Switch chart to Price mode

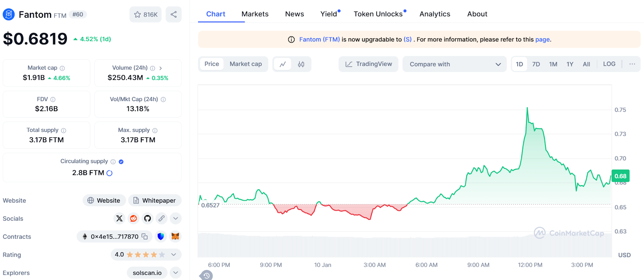[212, 64]
